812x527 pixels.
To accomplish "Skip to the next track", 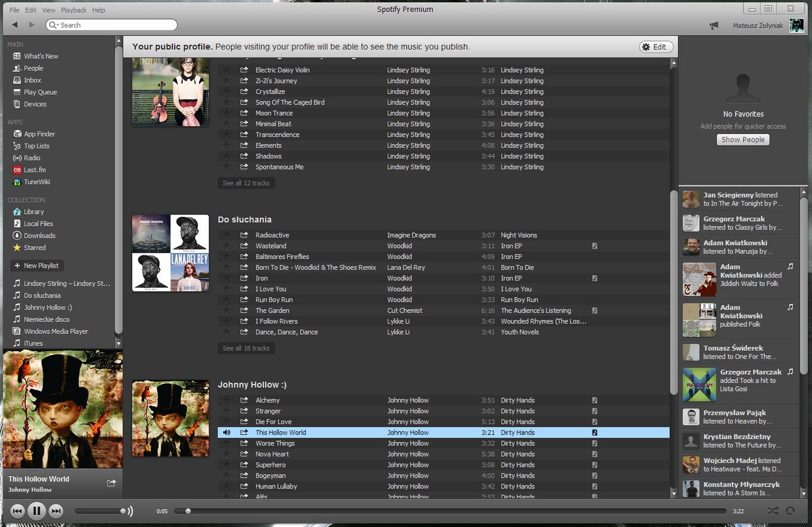I will (56, 511).
